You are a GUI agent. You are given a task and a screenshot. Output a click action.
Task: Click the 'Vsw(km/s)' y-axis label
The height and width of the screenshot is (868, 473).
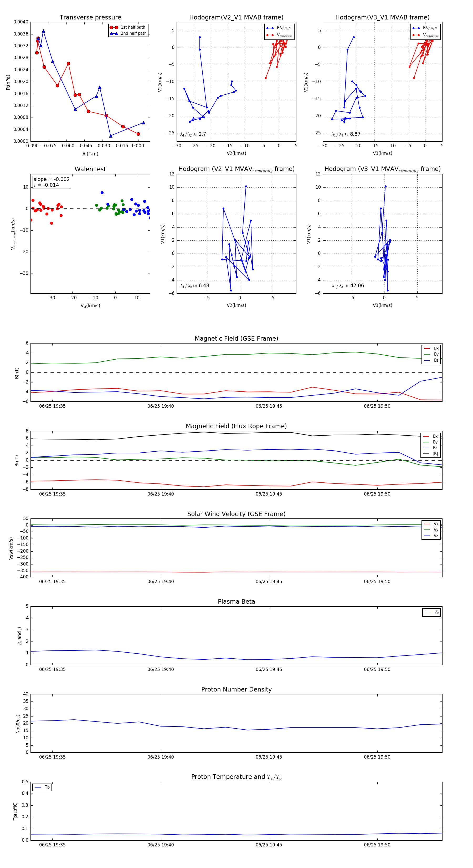pos(11,548)
